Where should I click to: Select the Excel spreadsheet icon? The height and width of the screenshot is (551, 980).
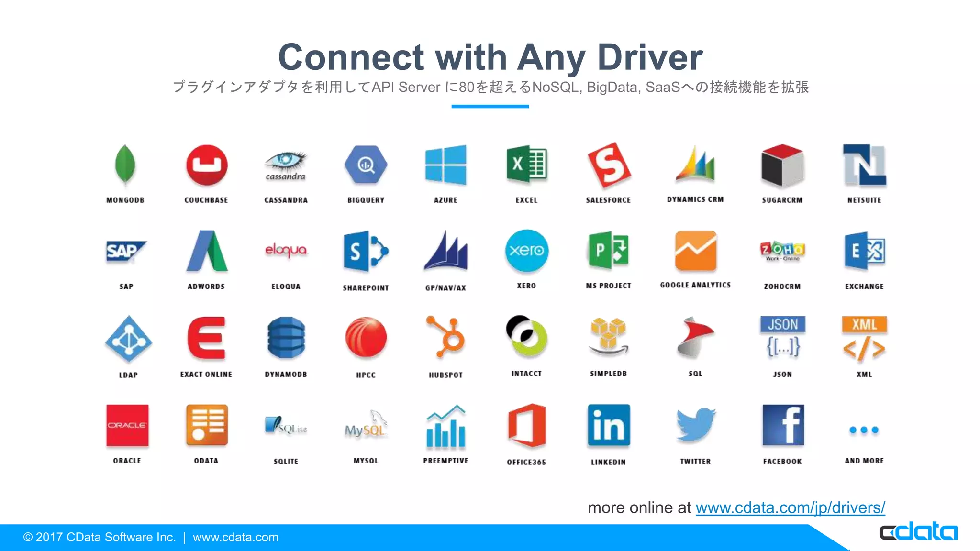point(526,165)
